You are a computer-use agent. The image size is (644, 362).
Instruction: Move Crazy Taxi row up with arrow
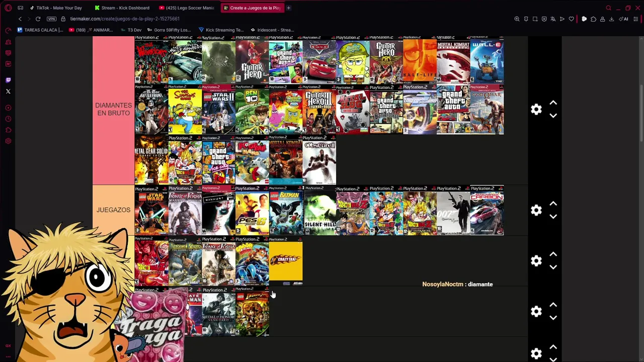pyautogui.click(x=553, y=254)
